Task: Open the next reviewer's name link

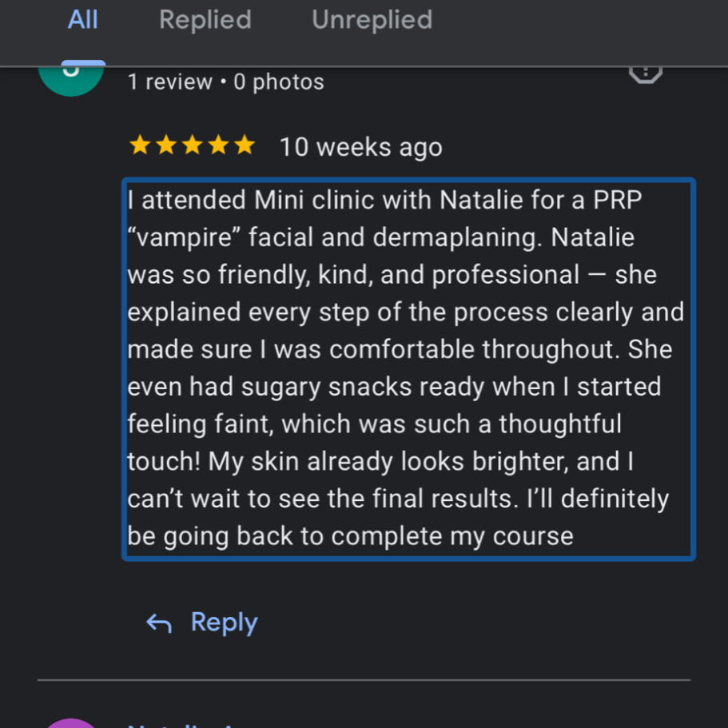Action: (x=184, y=724)
